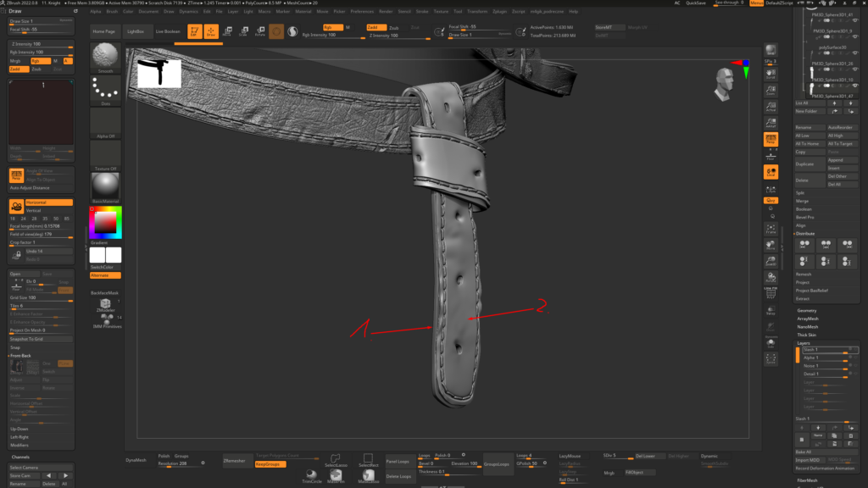Click the Zoom canvas icon
868x488 pixels.
771,90
